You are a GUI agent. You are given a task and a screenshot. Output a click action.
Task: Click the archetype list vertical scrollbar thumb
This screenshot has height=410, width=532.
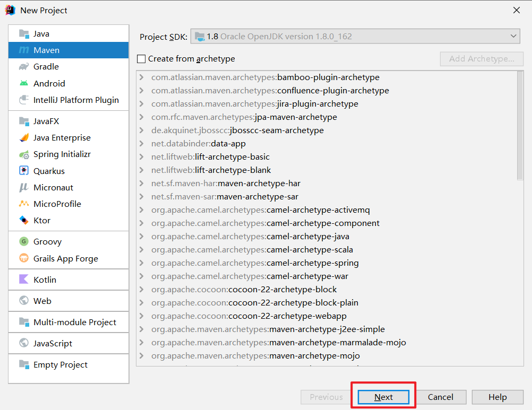(x=520, y=125)
